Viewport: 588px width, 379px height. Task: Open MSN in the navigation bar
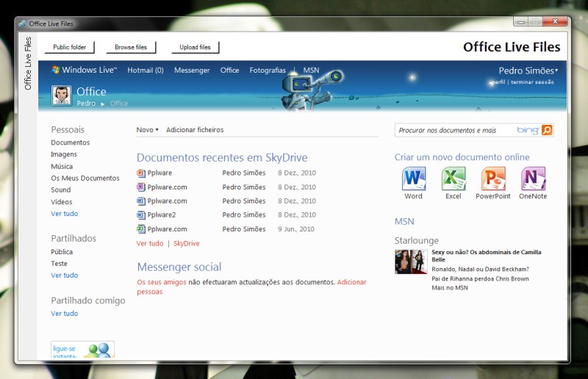pyautogui.click(x=311, y=70)
